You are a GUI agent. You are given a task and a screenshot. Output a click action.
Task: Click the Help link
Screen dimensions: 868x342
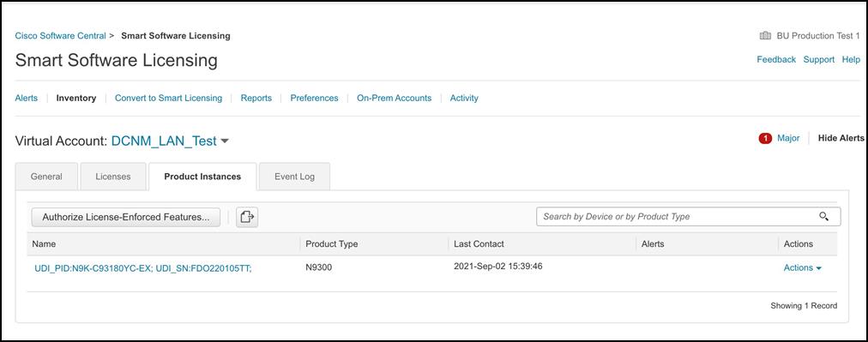tap(851, 60)
